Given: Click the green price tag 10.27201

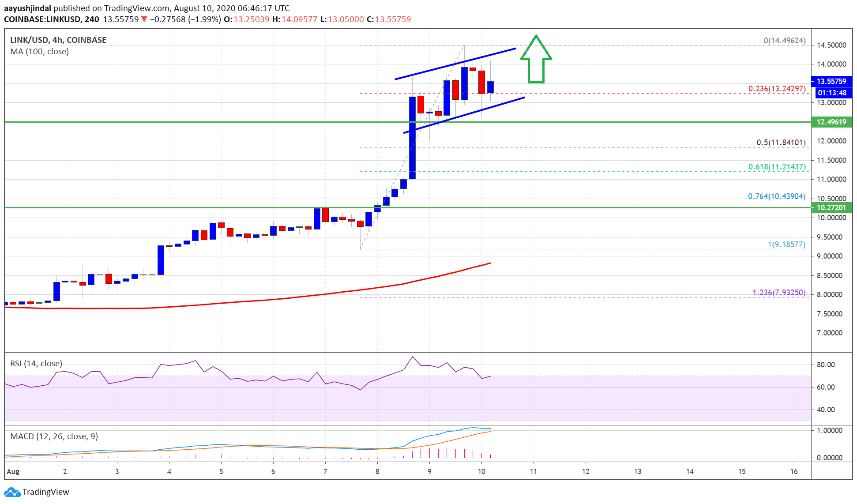Looking at the screenshot, I should tap(831, 207).
